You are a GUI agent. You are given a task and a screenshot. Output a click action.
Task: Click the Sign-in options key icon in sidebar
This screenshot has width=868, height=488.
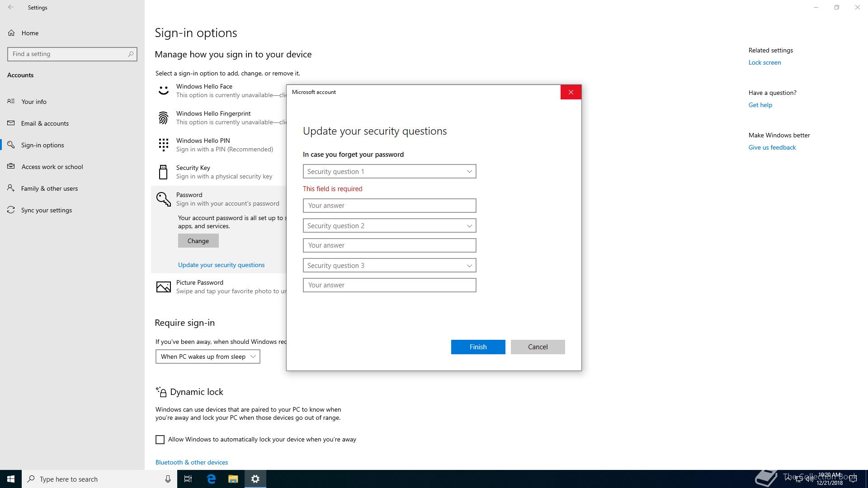[x=11, y=145]
